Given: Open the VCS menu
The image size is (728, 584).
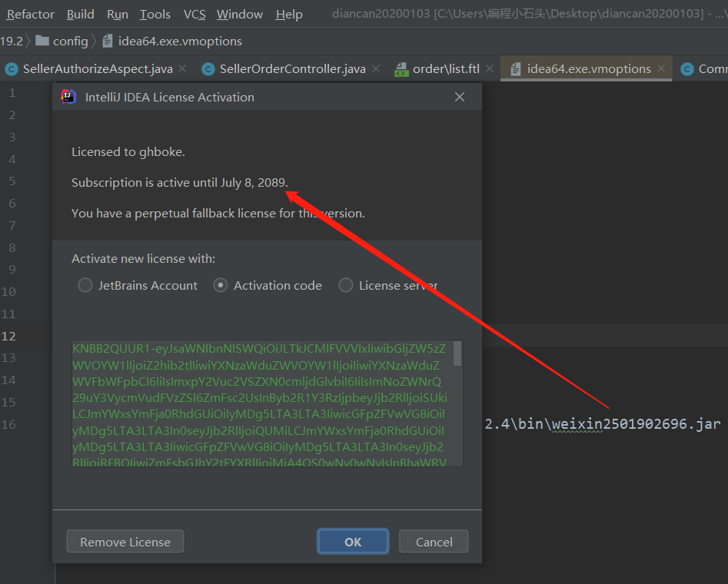Looking at the screenshot, I should (x=194, y=15).
